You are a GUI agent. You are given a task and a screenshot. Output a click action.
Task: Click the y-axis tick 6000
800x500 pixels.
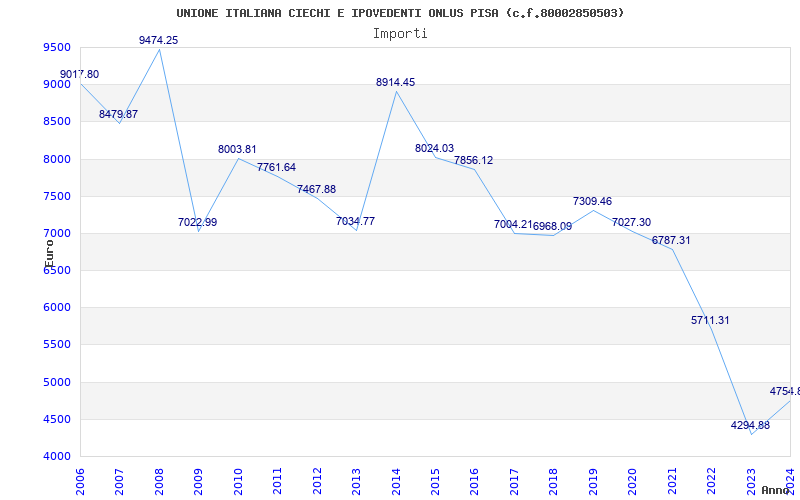(56, 308)
